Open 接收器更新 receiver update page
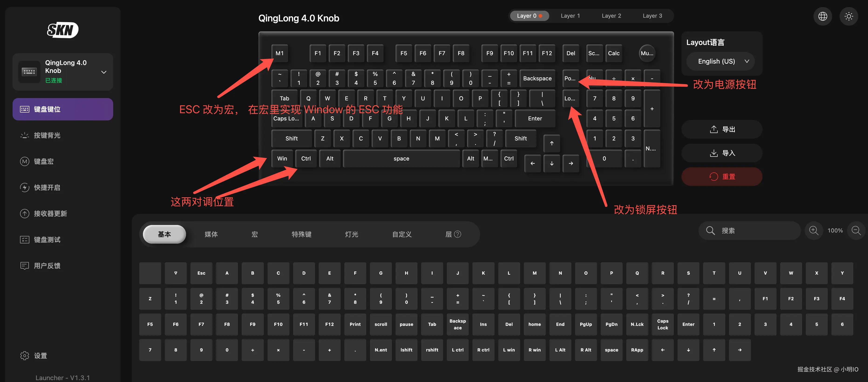 coord(50,214)
